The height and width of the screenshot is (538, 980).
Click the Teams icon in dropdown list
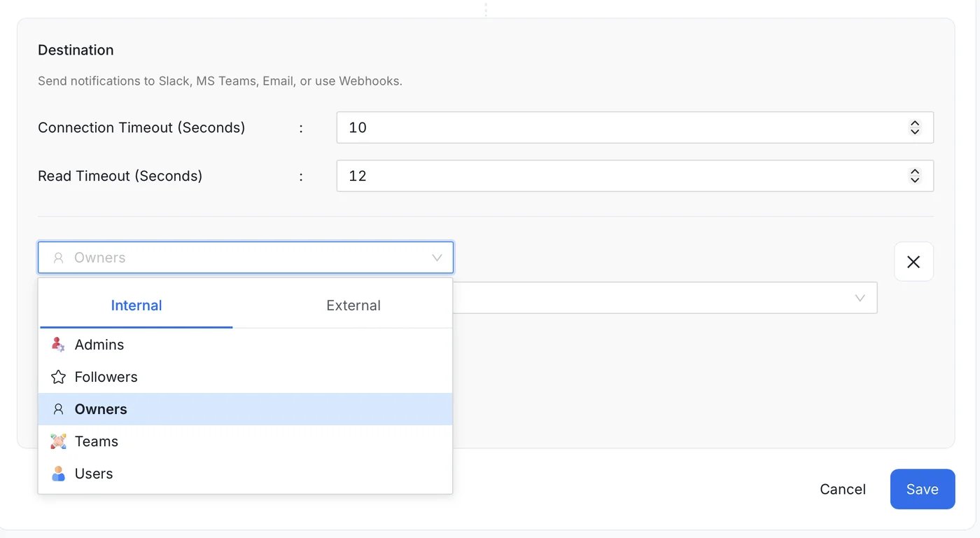58,441
